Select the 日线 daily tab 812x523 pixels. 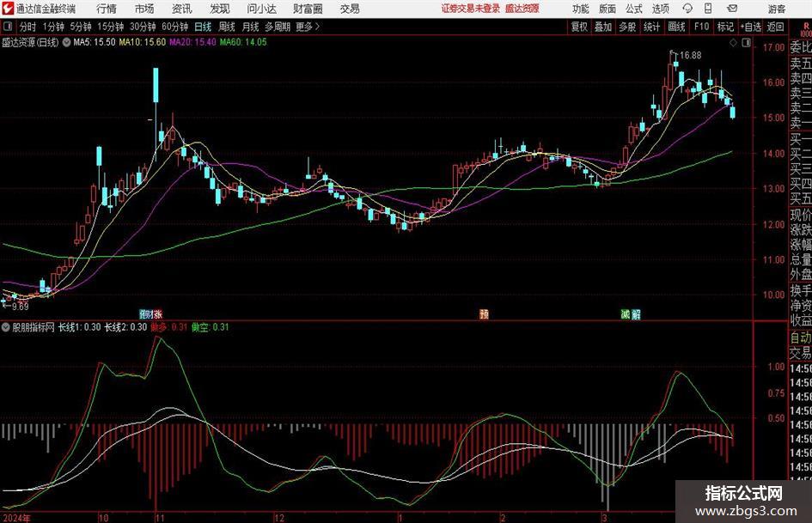[203, 27]
